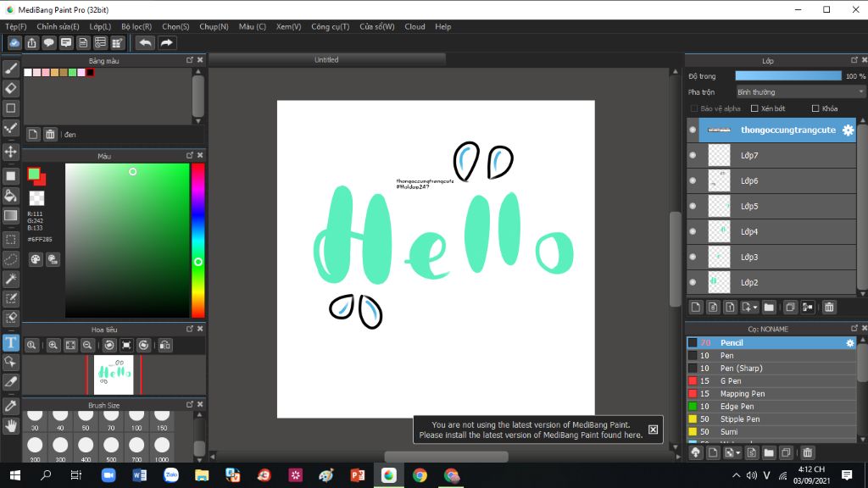This screenshot has width=868, height=488.
Task: Click the flip canvas icon in Navigator
Action: coord(165,346)
